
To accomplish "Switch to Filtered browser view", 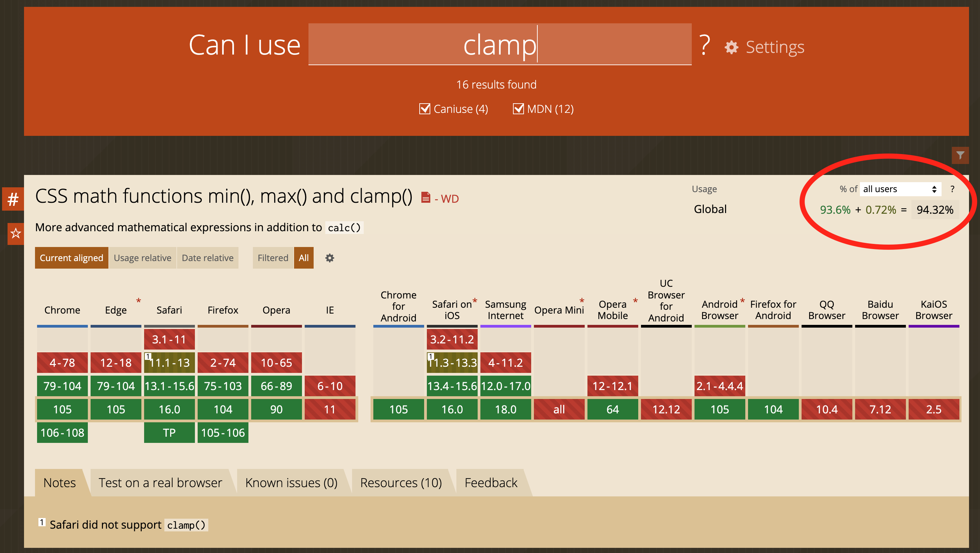I will 273,258.
